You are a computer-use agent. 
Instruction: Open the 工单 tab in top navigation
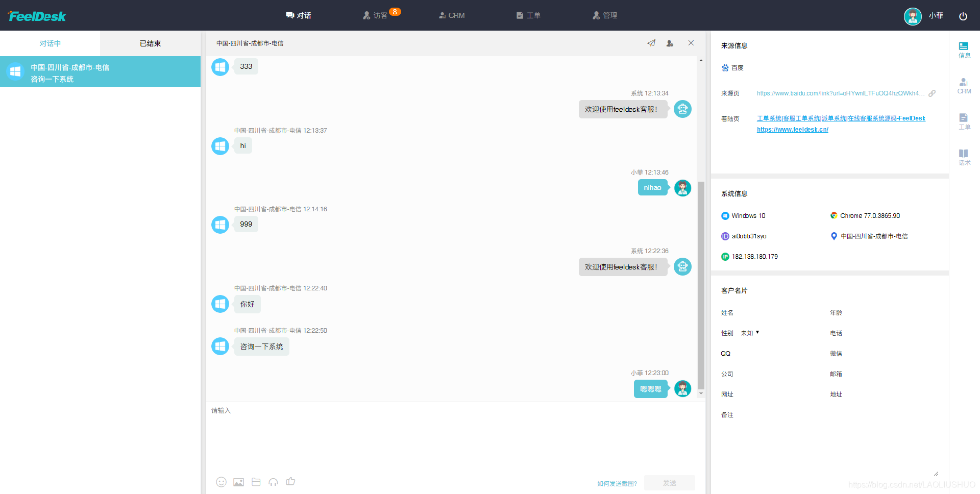(528, 15)
